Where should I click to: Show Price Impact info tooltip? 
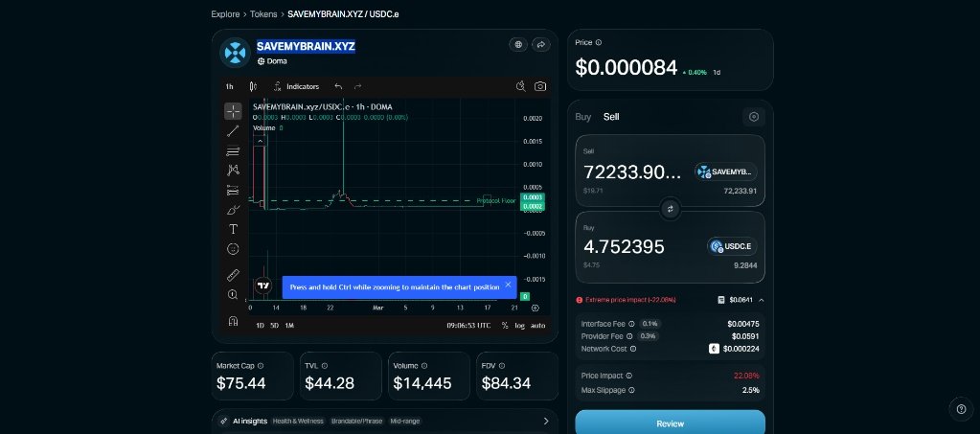coord(628,376)
